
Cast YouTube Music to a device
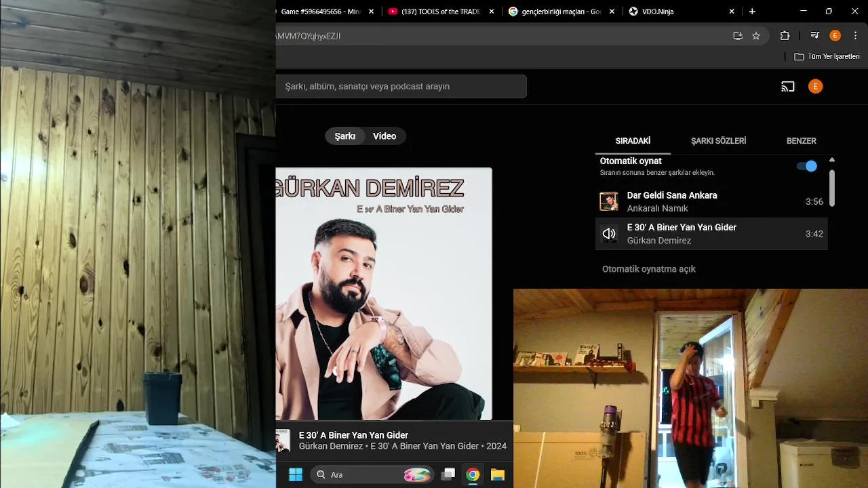[x=787, y=87]
